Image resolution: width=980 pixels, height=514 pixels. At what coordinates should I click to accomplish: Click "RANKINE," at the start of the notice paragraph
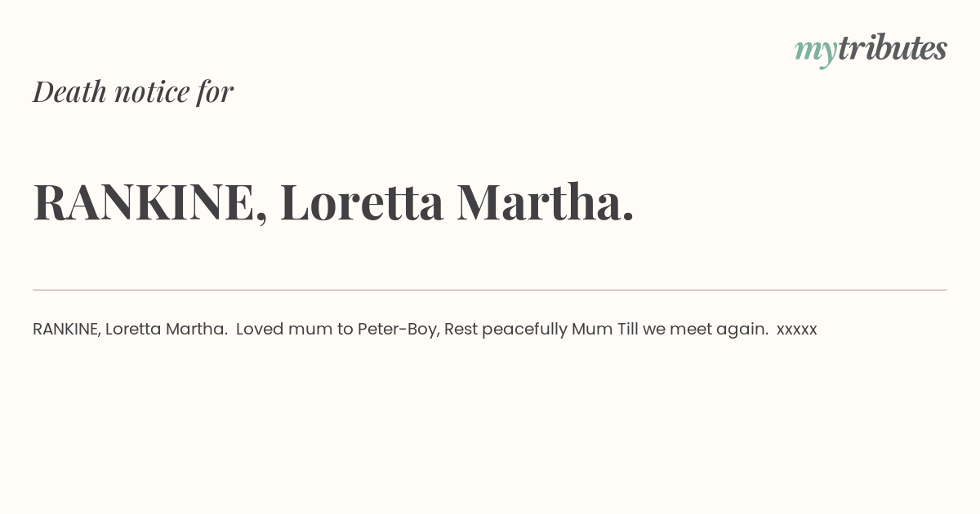point(67,330)
